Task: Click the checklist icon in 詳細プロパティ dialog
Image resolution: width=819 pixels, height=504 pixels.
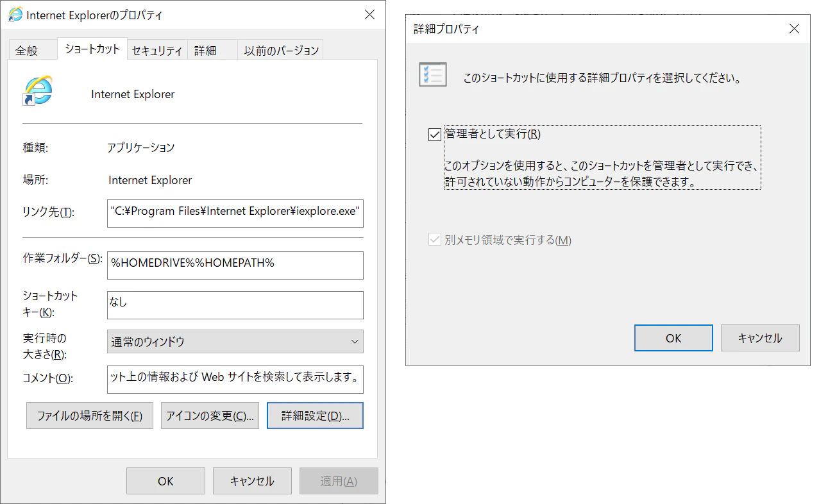Action: [x=432, y=74]
